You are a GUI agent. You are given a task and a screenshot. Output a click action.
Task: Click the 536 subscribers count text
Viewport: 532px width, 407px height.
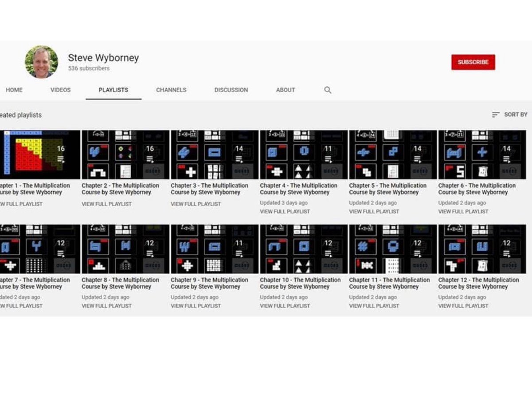pos(89,69)
